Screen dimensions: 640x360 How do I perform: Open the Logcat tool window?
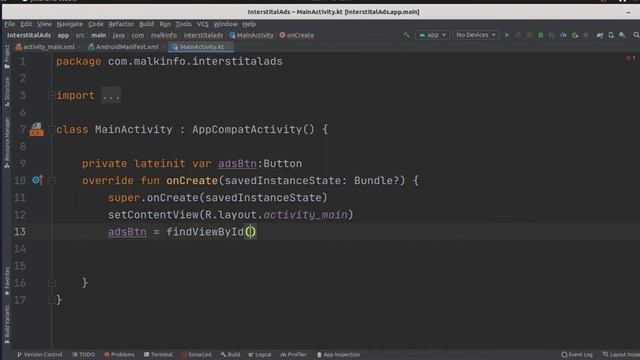(260, 355)
